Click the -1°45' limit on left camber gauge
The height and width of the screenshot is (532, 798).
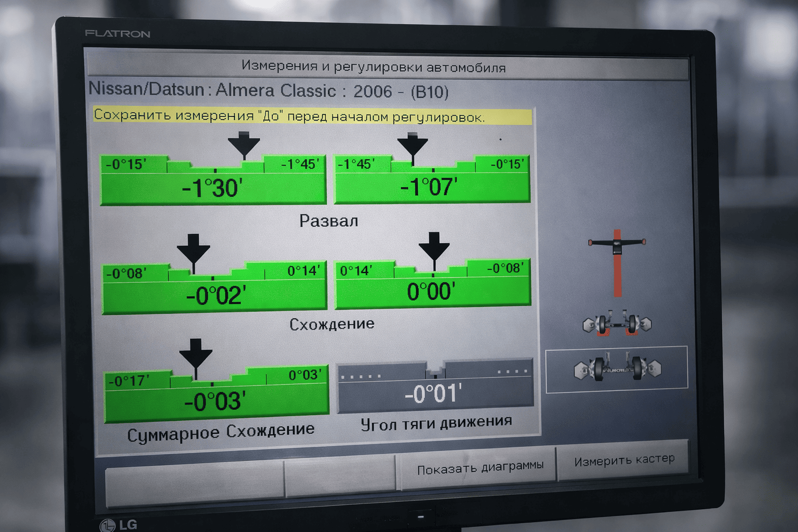click(301, 164)
